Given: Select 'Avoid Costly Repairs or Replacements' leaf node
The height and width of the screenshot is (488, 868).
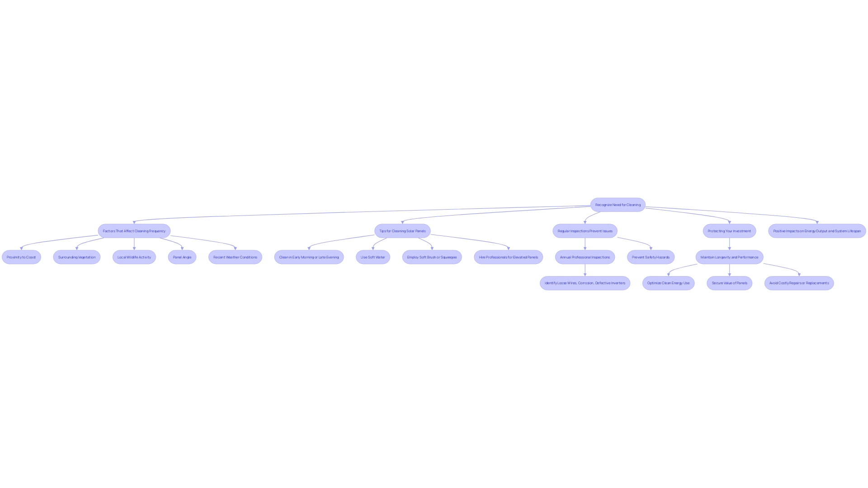Looking at the screenshot, I should (798, 283).
